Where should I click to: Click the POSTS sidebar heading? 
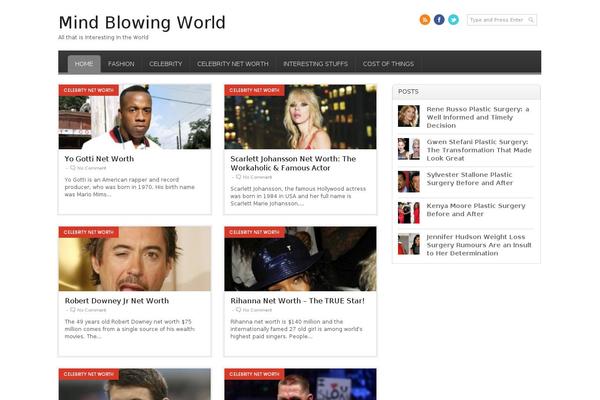point(408,92)
